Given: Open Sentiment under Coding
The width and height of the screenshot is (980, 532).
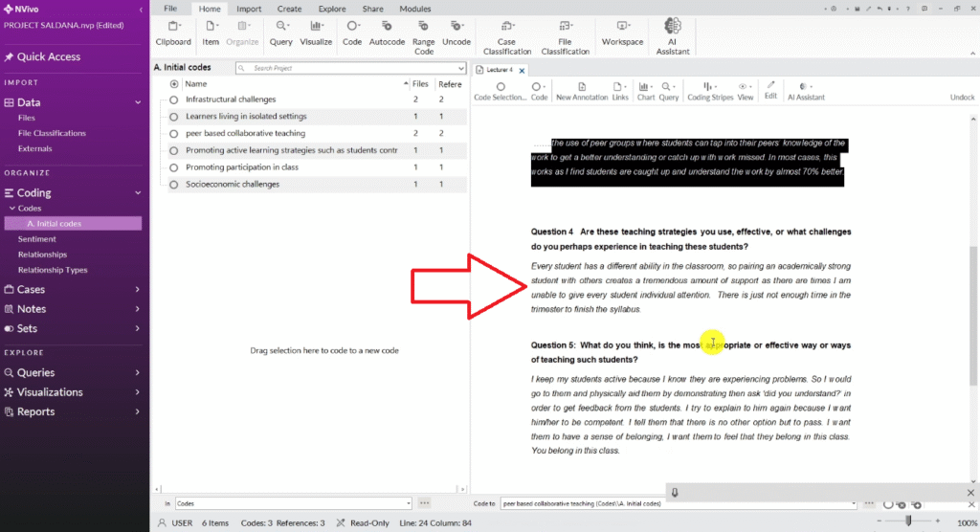Looking at the screenshot, I should [x=37, y=239].
